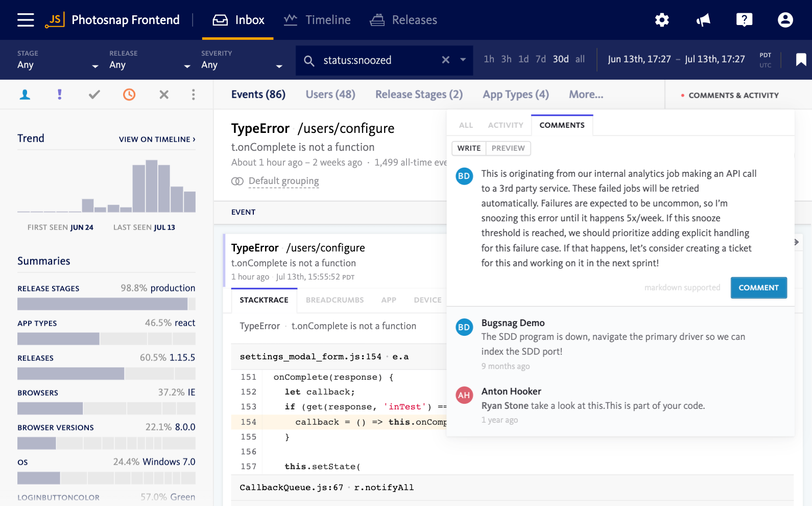The height and width of the screenshot is (506, 812).
Task: Show ALL in comments panel
Action: pyautogui.click(x=466, y=125)
